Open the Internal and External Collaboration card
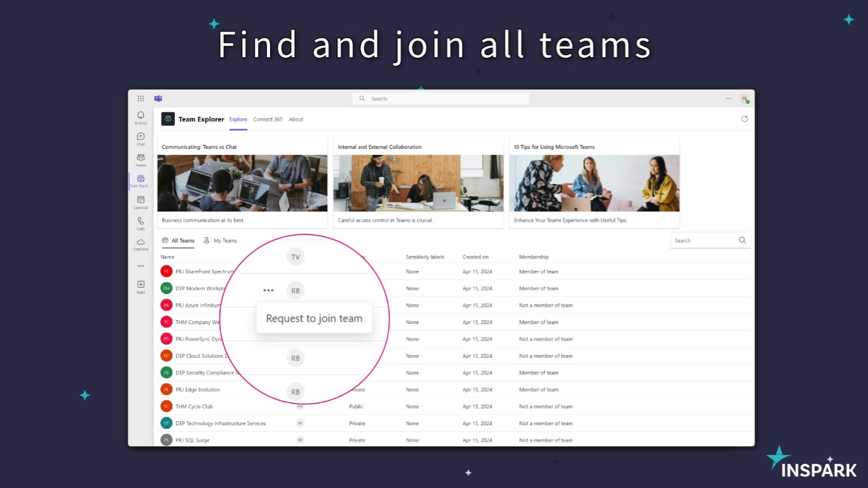The image size is (868, 488). pos(418,183)
